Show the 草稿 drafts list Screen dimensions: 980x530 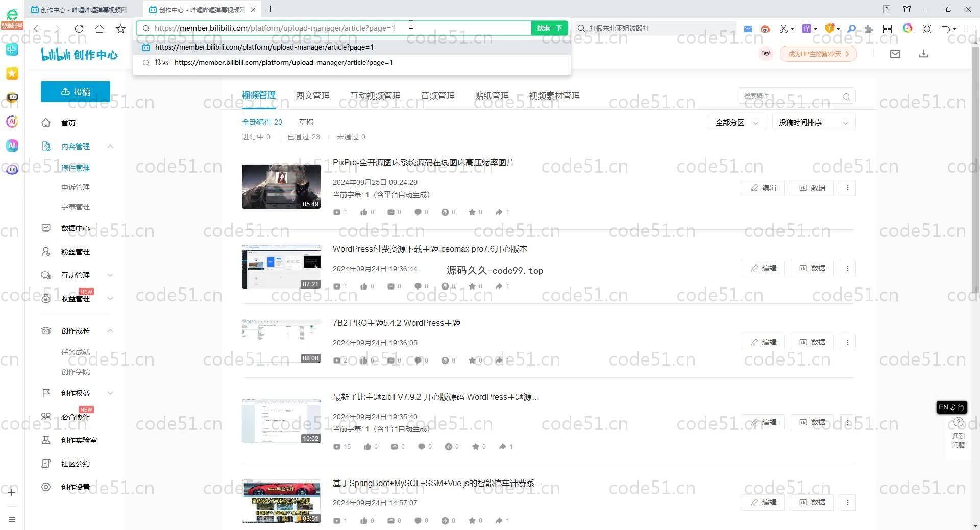point(306,122)
